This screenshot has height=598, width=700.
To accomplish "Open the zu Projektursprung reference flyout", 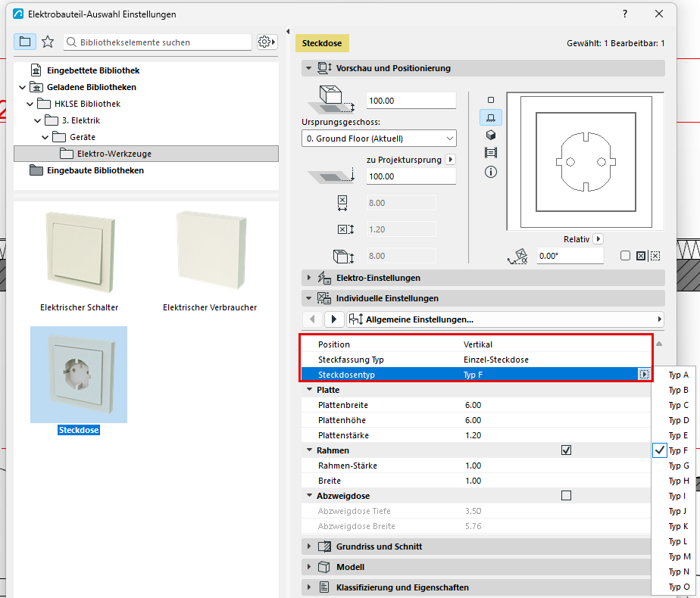I will coord(451,159).
